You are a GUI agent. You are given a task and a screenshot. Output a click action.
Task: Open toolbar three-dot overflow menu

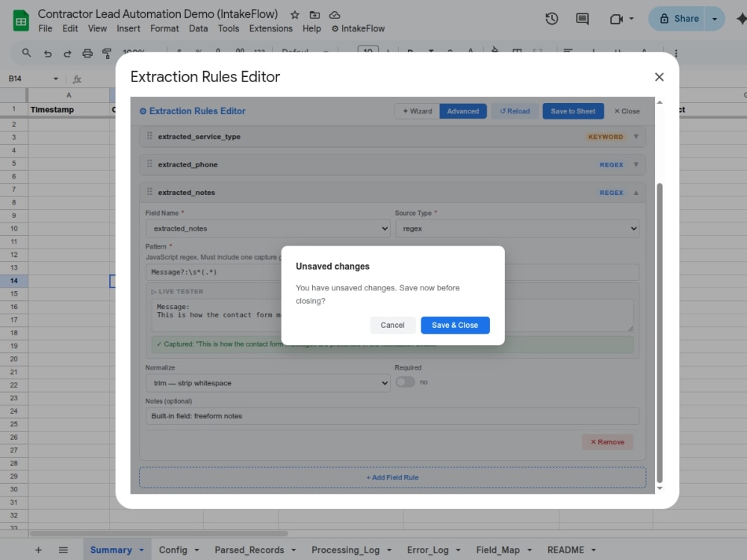click(x=675, y=53)
